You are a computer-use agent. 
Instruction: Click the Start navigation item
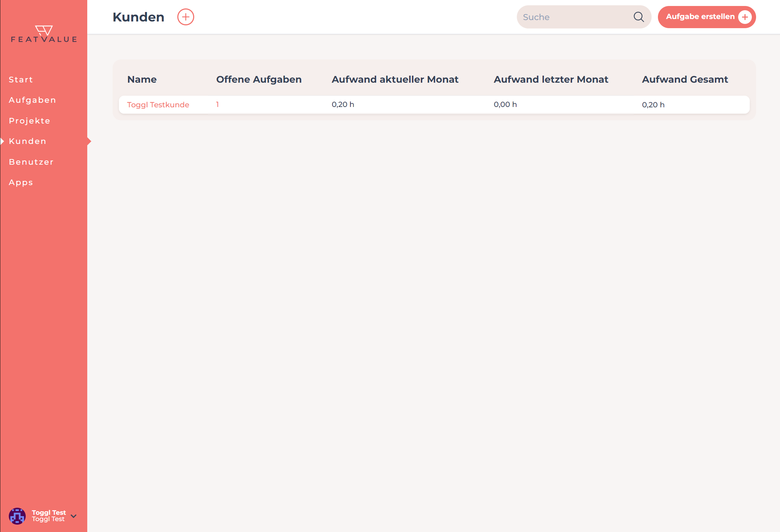click(21, 79)
